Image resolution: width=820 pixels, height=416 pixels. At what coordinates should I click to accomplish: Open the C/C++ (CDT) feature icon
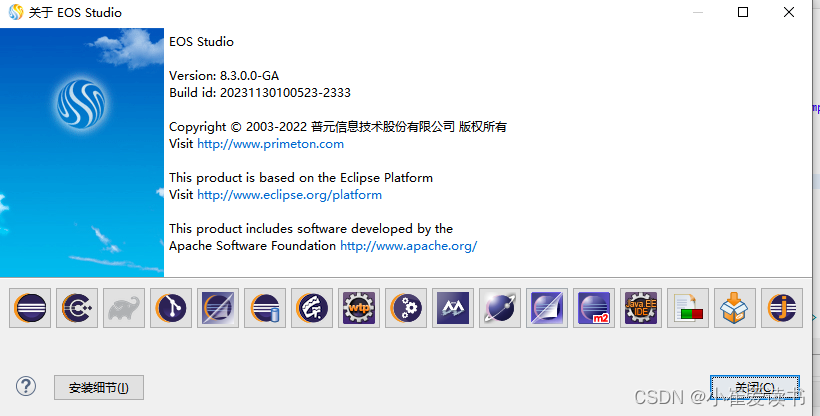(77, 308)
